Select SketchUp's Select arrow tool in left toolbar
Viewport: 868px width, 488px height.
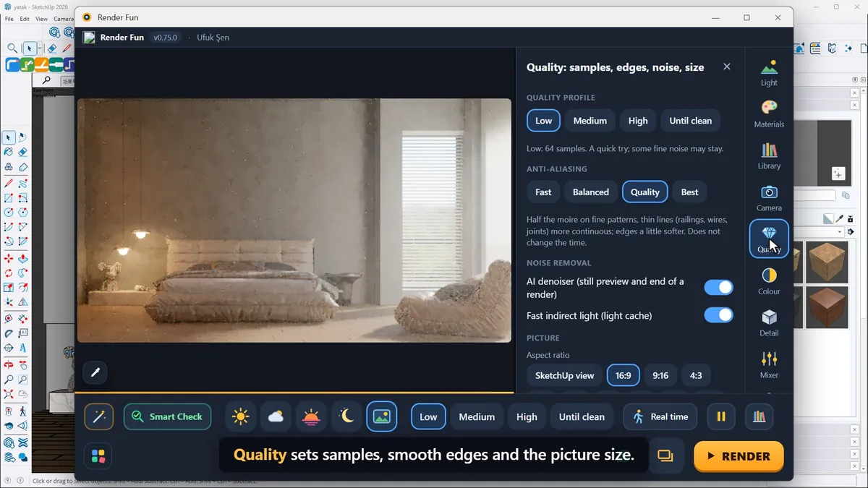pyautogui.click(x=8, y=137)
